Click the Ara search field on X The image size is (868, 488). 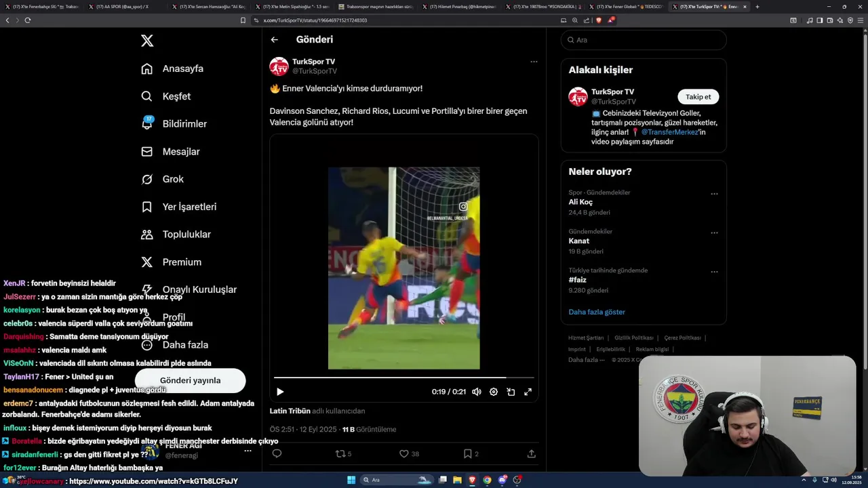(644, 40)
